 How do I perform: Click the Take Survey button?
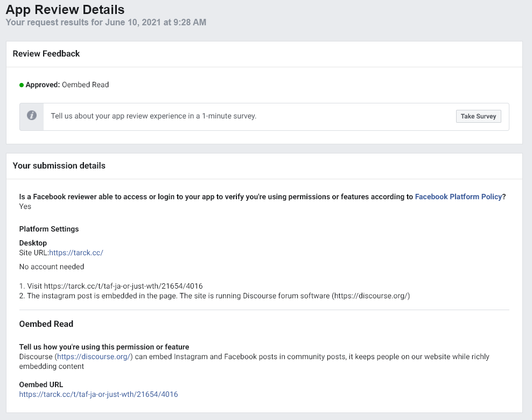pyautogui.click(x=478, y=116)
